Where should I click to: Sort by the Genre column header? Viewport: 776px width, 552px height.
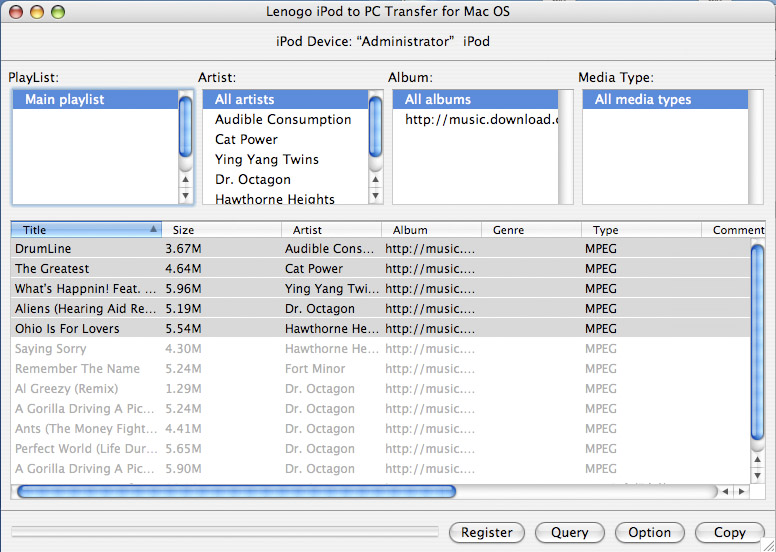[x=531, y=230]
